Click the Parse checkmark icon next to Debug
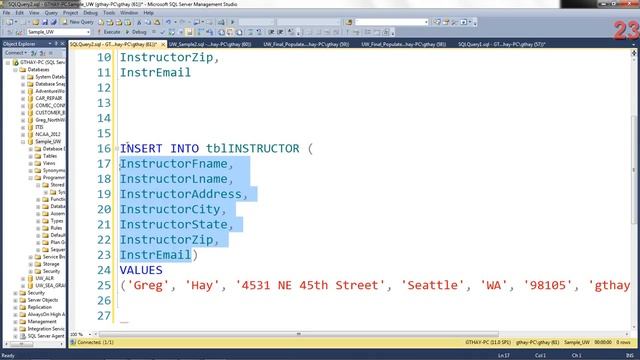Screen dimensions: 640x360 point(162,32)
